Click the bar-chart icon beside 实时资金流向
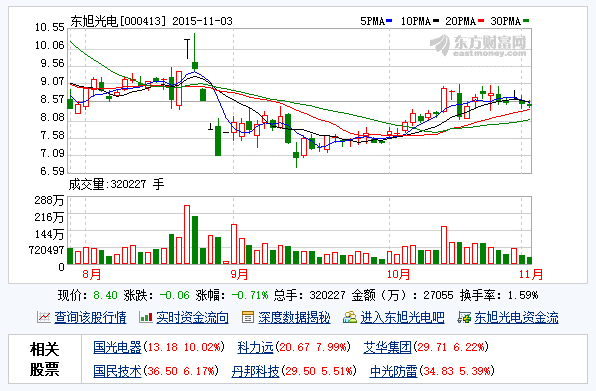This screenshot has height=391, width=596. 146,317
